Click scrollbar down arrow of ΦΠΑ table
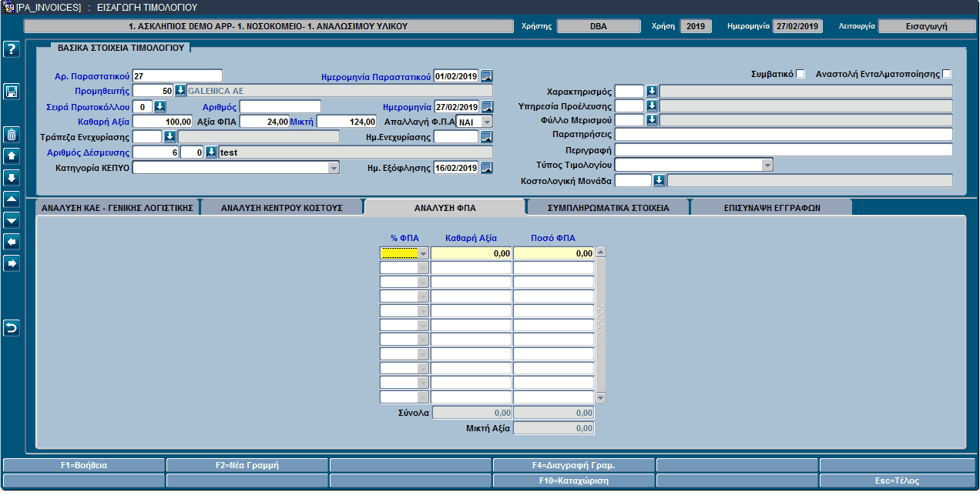 601,397
